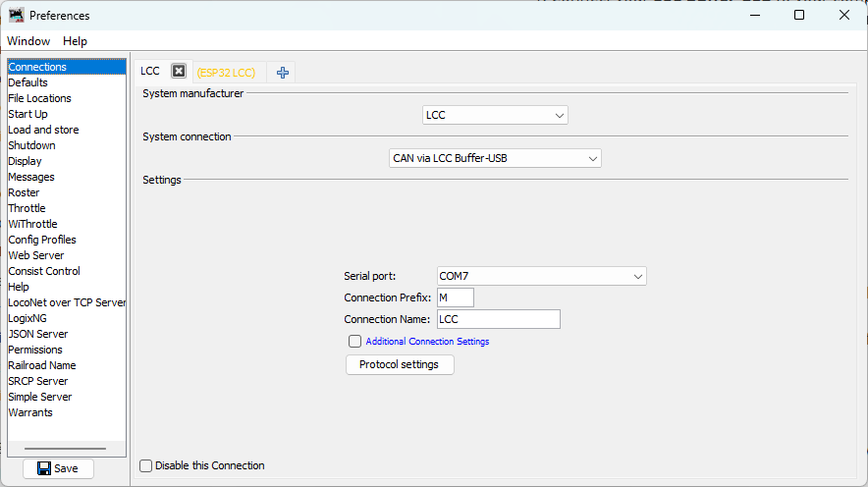Click the floppy disk Save button
This screenshot has height=487, width=868.
tap(58, 468)
